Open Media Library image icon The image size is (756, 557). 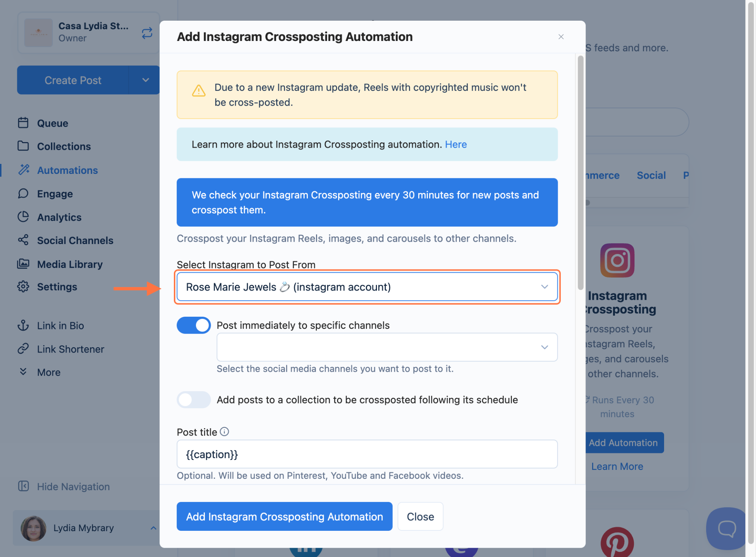point(23,264)
